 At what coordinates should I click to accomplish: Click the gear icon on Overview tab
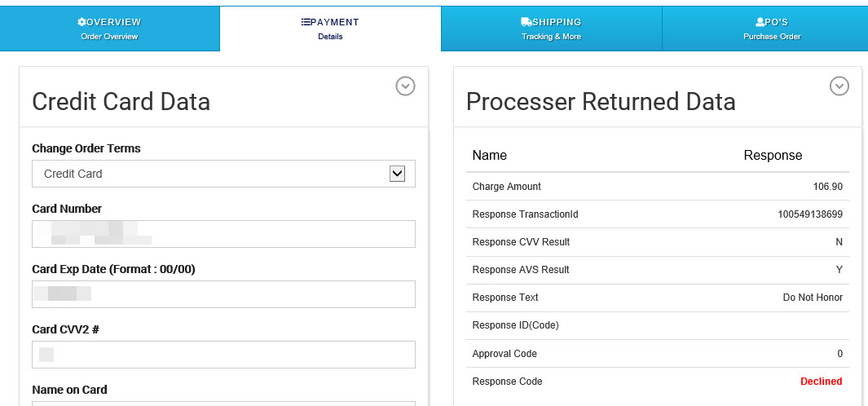[82, 22]
